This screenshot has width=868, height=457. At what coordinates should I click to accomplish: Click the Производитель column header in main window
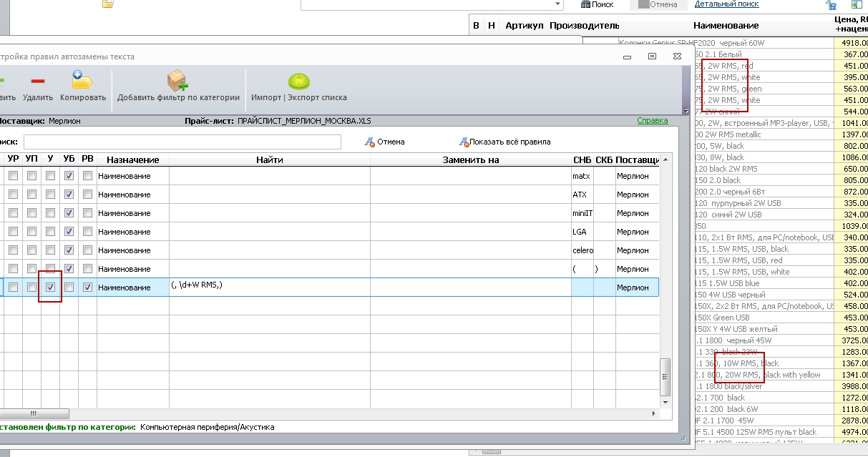tap(584, 26)
